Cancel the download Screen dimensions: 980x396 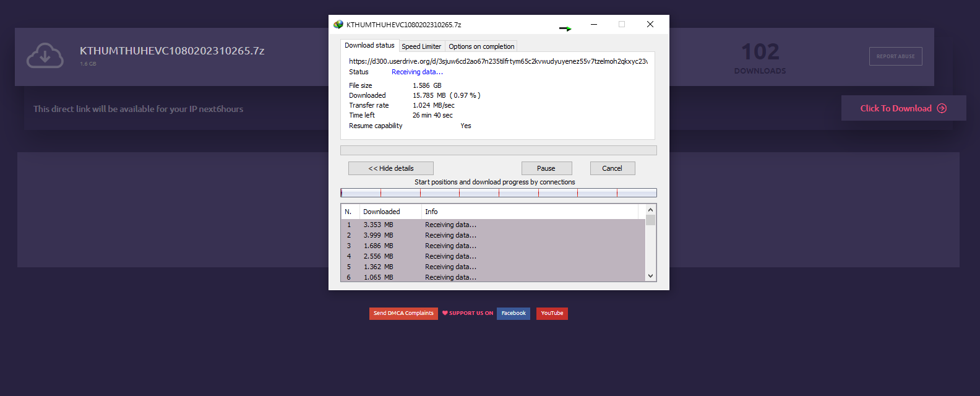(x=612, y=168)
